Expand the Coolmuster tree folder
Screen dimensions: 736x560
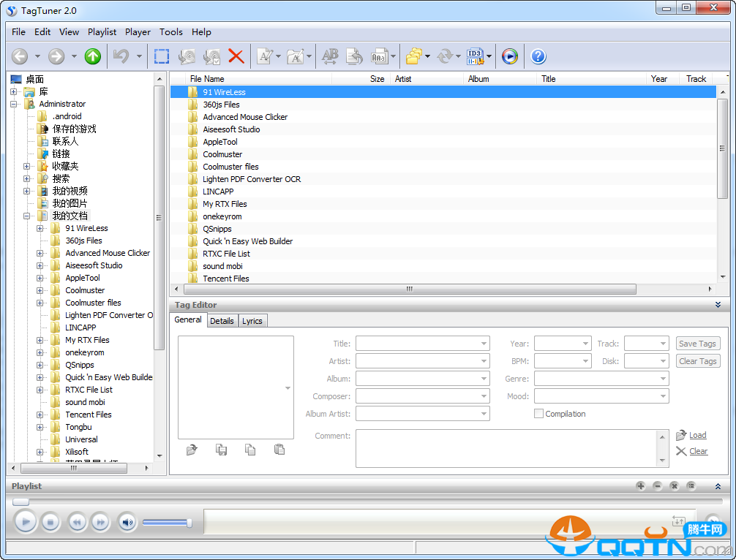[x=40, y=290]
